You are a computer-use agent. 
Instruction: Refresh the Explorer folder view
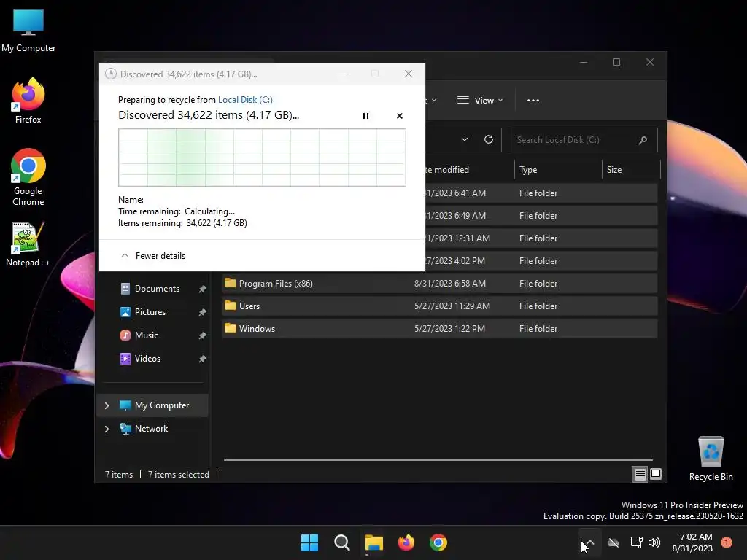[x=489, y=139]
